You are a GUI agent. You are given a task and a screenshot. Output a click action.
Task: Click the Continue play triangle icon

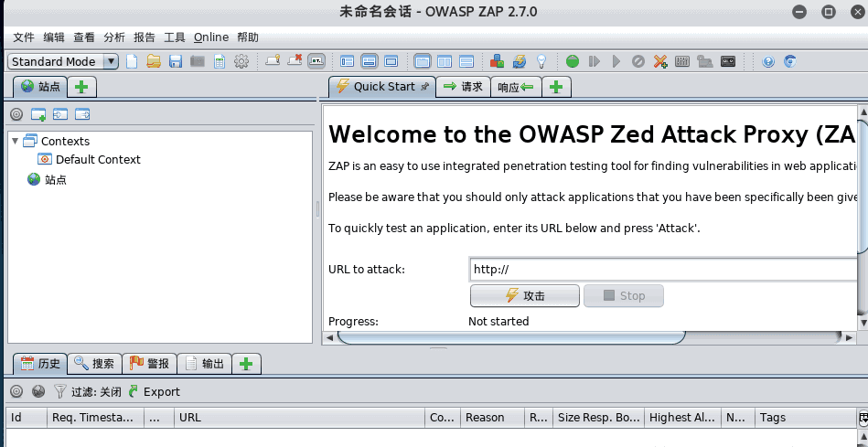[x=616, y=61]
